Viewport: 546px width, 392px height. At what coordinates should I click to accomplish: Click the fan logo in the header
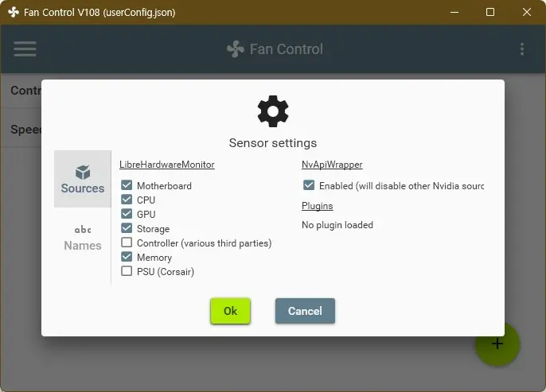(x=236, y=49)
